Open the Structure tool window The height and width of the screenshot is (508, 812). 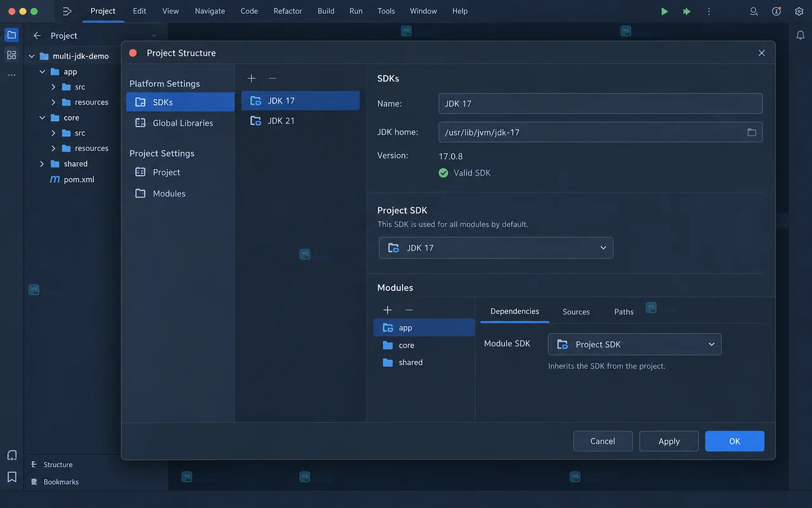[x=52, y=464]
